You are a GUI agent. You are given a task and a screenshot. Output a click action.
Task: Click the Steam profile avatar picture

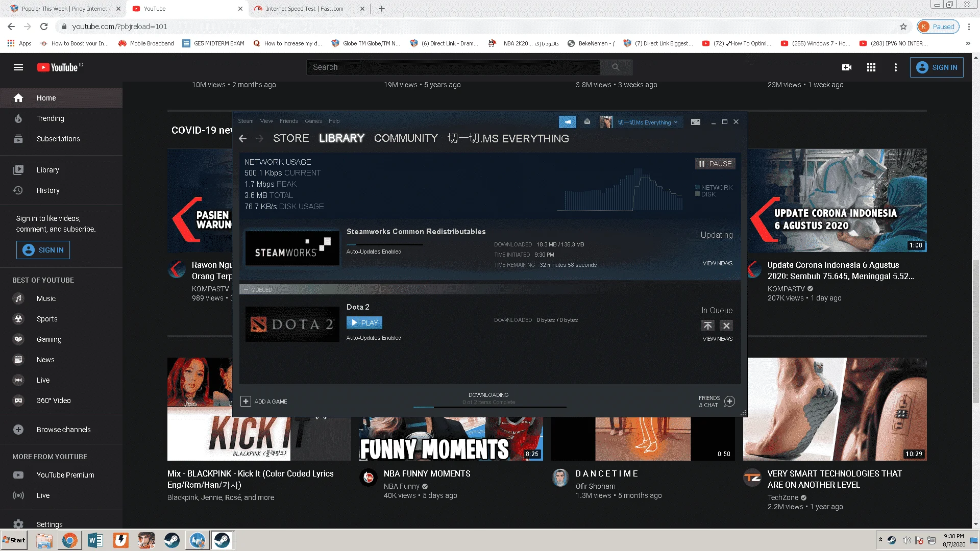pos(606,122)
